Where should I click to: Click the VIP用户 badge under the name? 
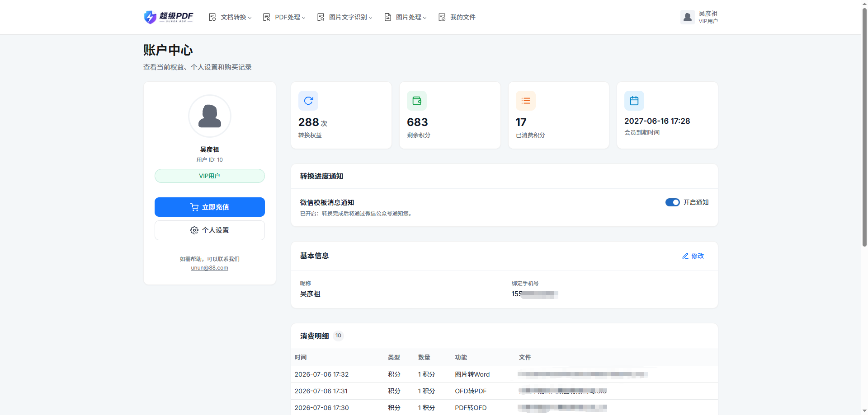(x=210, y=176)
